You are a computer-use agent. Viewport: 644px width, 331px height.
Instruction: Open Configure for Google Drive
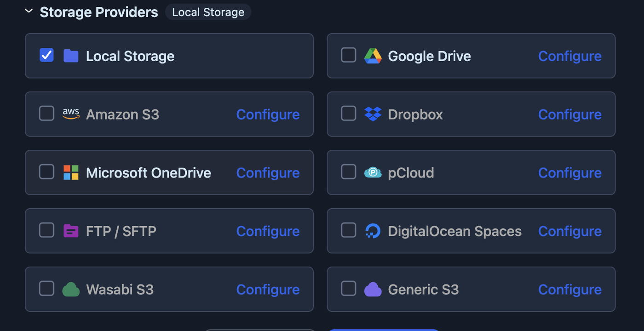click(570, 56)
